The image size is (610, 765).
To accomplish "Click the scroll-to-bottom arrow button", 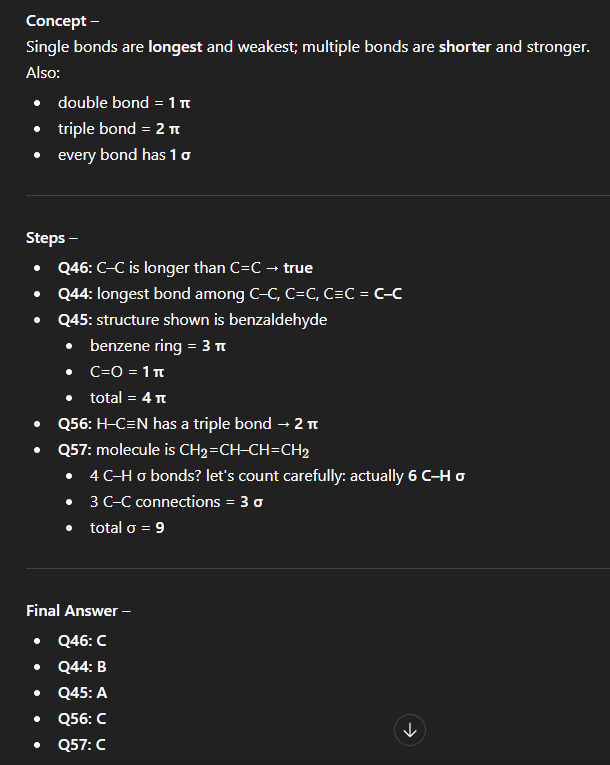I will click(x=409, y=731).
